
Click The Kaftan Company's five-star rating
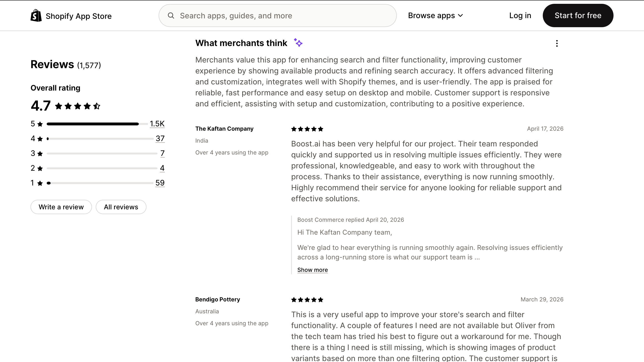(307, 129)
